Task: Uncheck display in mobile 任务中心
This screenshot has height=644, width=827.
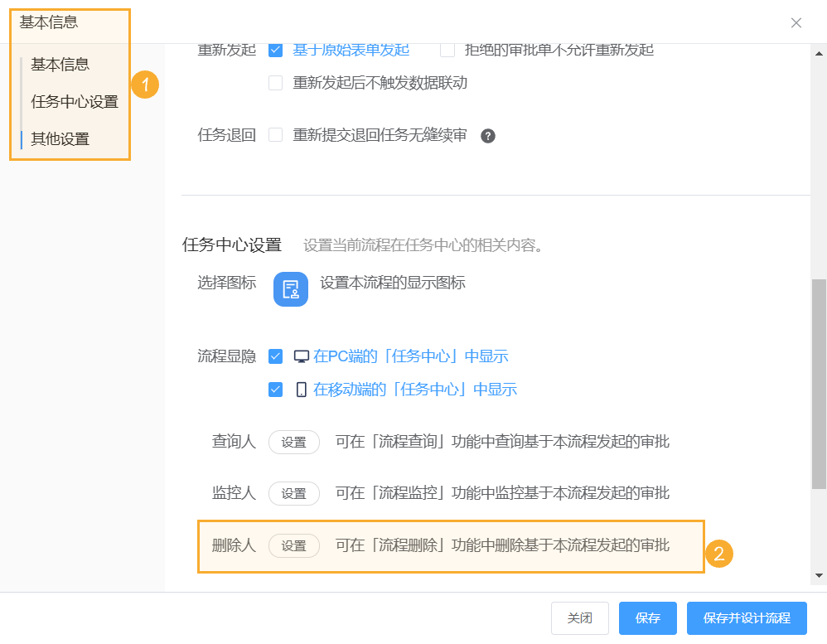Action: (x=275, y=389)
